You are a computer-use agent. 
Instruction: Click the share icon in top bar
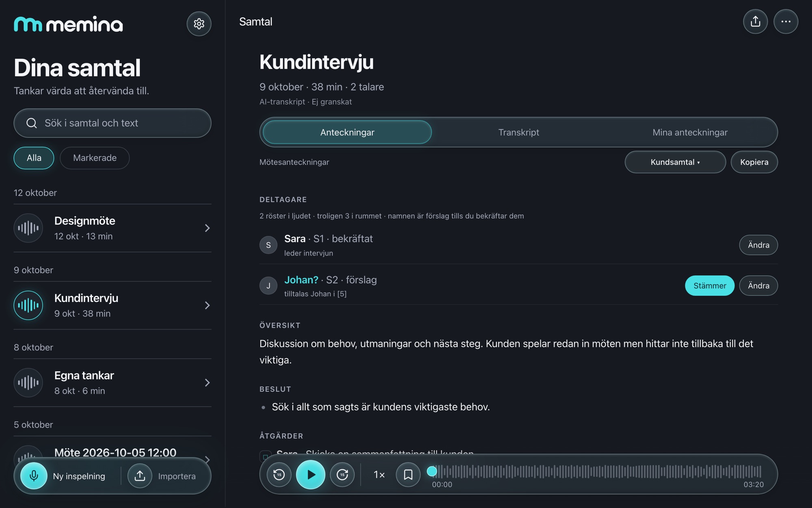pyautogui.click(x=755, y=22)
